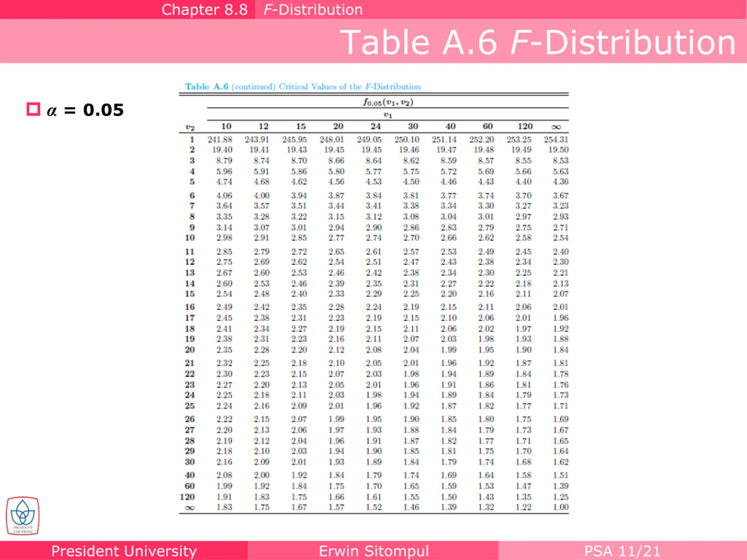Click the 'Chapter 8.8' header text
The height and width of the screenshot is (560, 747).
coord(204,9)
